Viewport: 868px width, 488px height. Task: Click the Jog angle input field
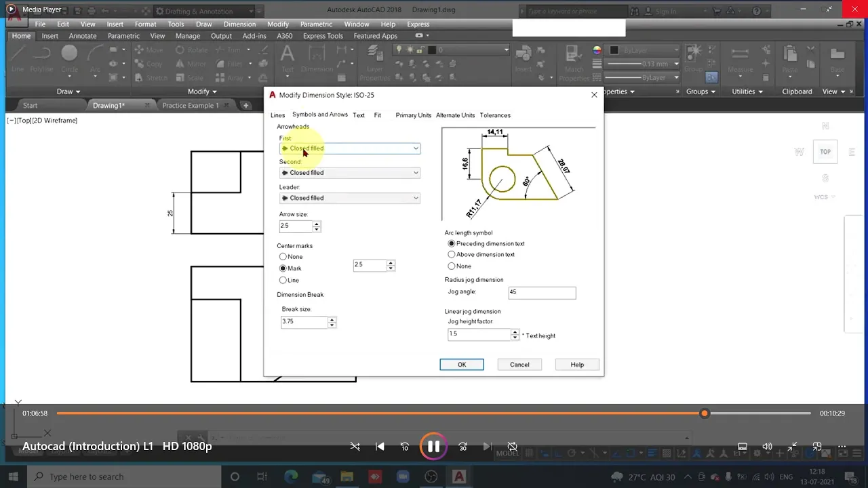click(x=542, y=292)
